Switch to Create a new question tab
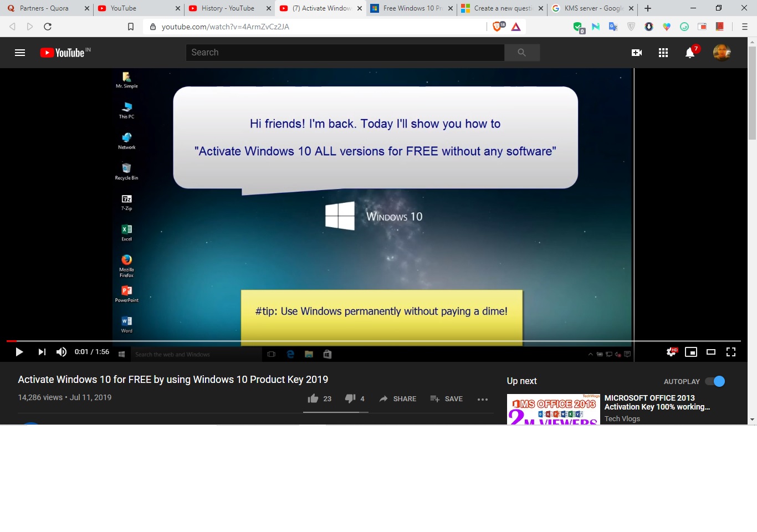Image resolution: width=757 pixels, height=532 pixels. click(502, 8)
